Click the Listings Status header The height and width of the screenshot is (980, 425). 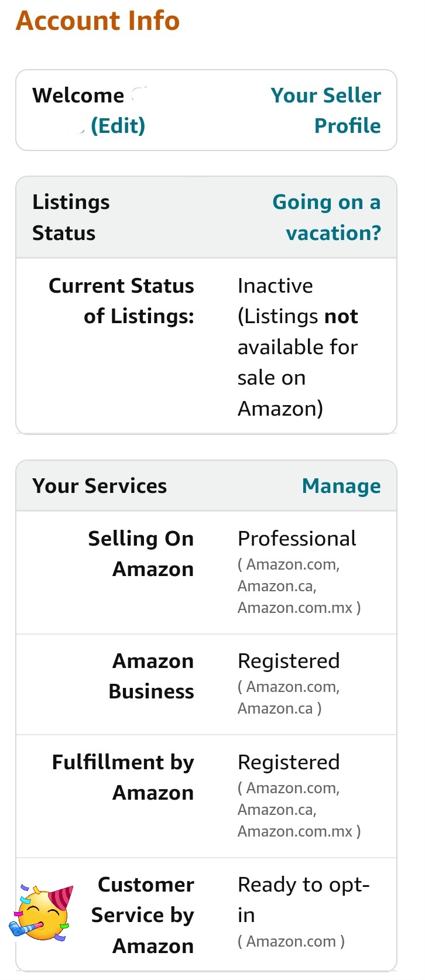pos(71,217)
